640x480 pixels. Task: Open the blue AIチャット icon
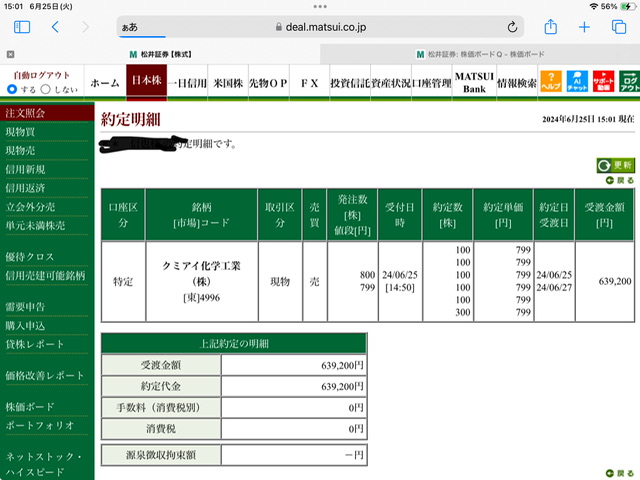[x=577, y=81]
